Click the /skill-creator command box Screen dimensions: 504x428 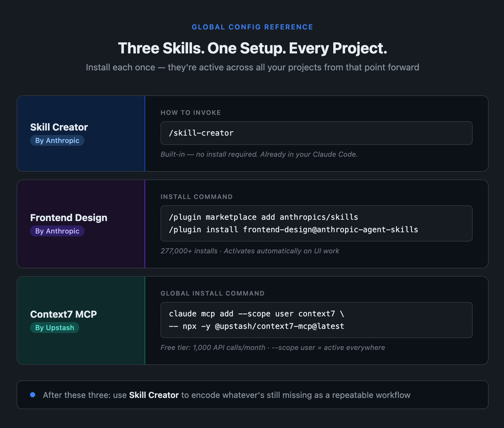pyautogui.click(x=316, y=133)
